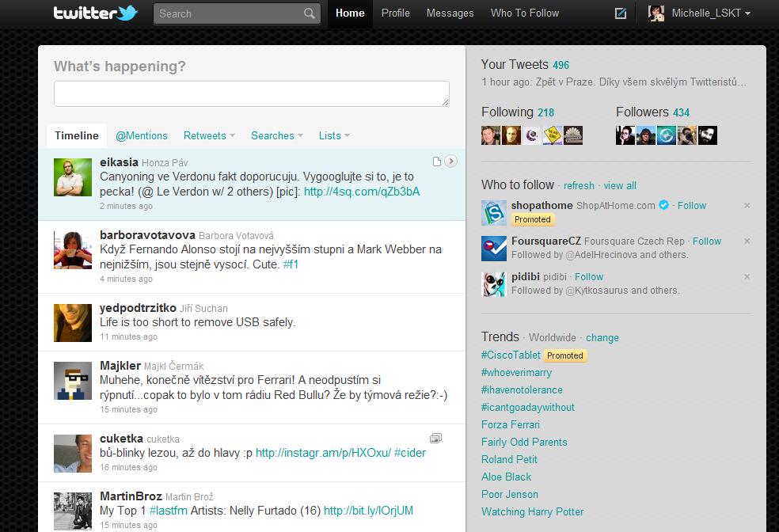Open the Roland Petit trend
779x532 pixels.
point(509,459)
